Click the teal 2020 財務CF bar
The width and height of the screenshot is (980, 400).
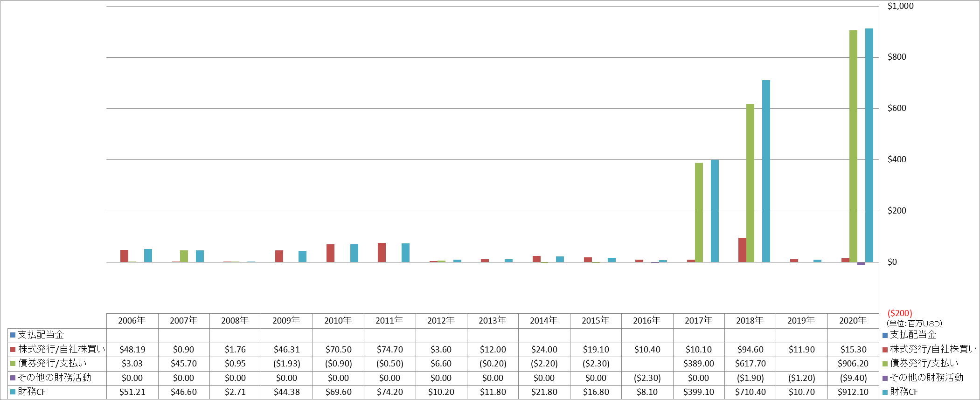click(x=869, y=145)
